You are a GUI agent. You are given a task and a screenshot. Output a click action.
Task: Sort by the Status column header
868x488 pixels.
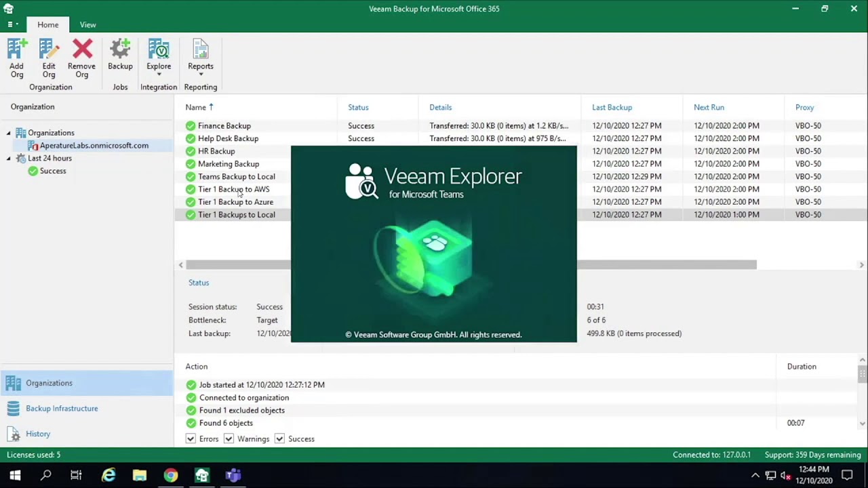[358, 107]
